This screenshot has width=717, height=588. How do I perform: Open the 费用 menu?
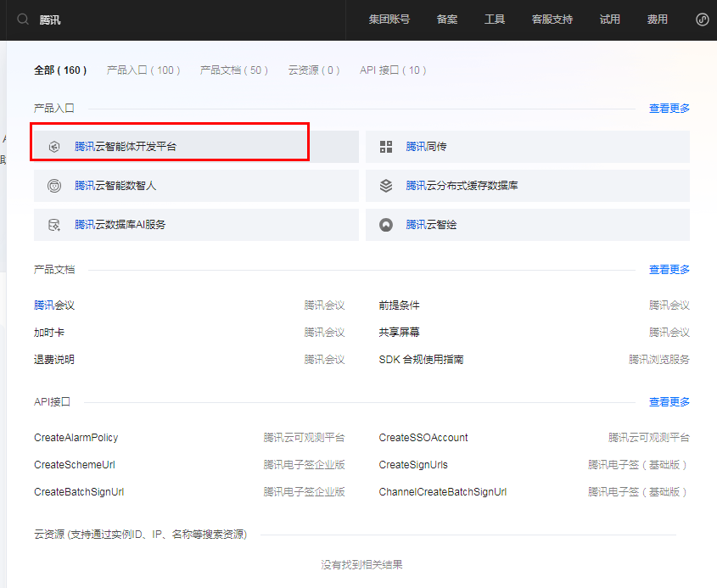coord(657,20)
